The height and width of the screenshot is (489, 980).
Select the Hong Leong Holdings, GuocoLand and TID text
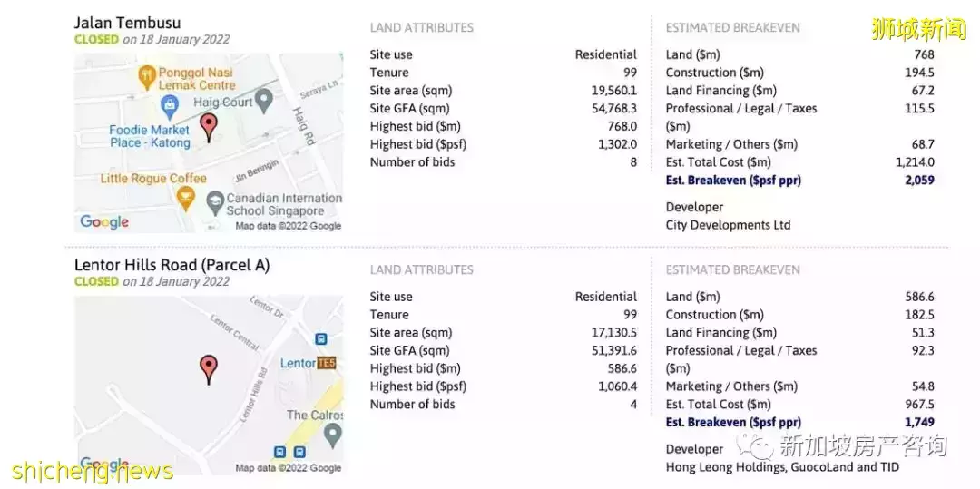[x=782, y=467]
